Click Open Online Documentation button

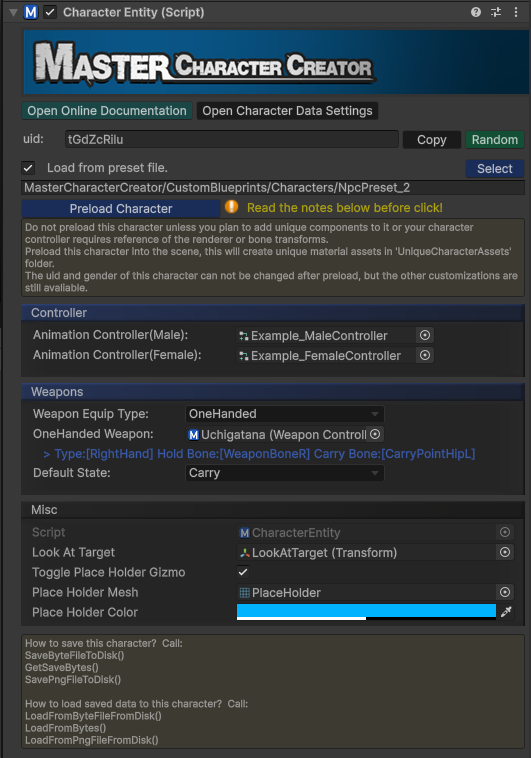pos(107,111)
